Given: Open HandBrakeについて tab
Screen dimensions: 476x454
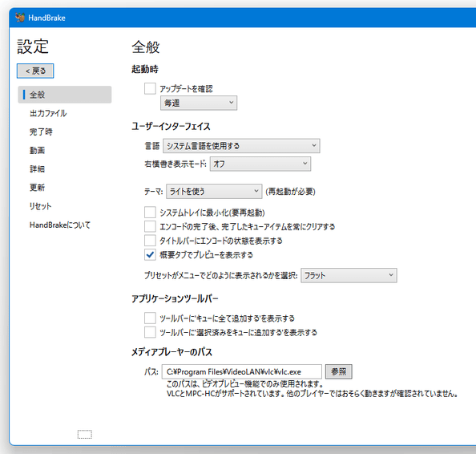Looking at the screenshot, I should click(x=60, y=225).
